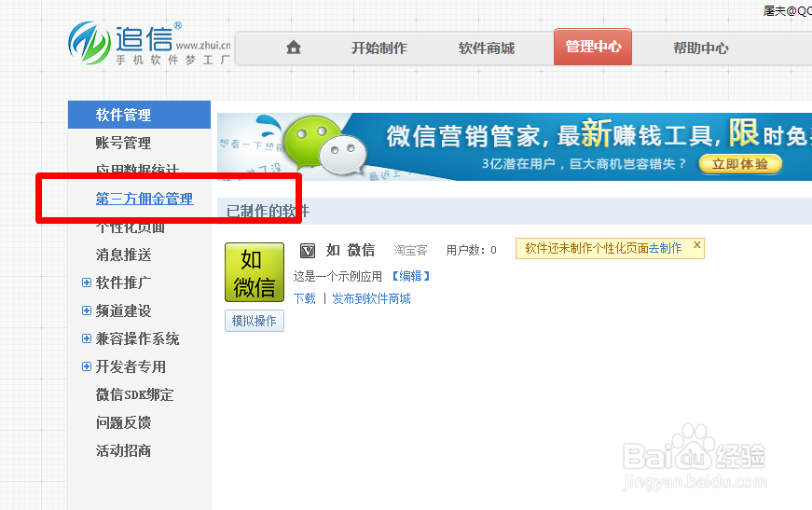This screenshot has width=812, height=510.
Task: Expand the 软件推广 menu group
Action: 87,283
